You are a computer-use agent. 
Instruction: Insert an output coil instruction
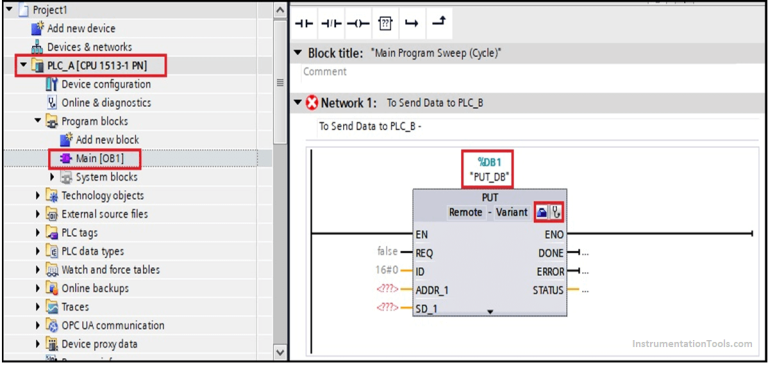[x=358, y=23]
